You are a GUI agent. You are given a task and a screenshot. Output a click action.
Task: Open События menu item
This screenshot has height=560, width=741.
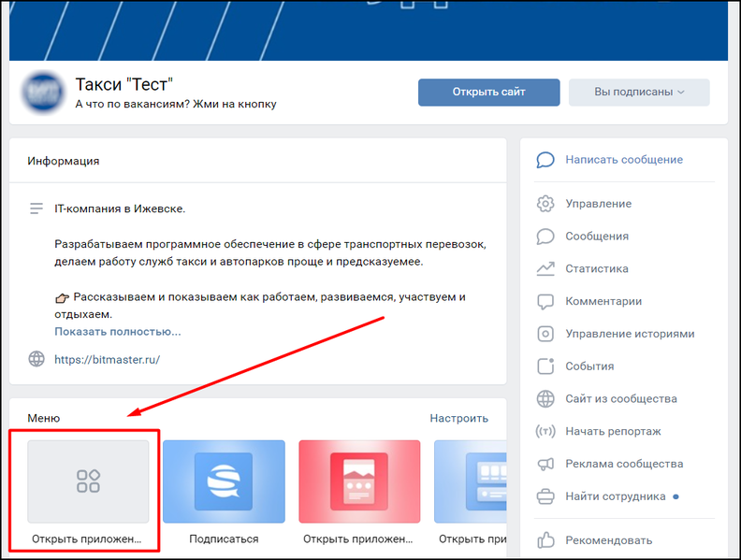click(x=589, y=366)
